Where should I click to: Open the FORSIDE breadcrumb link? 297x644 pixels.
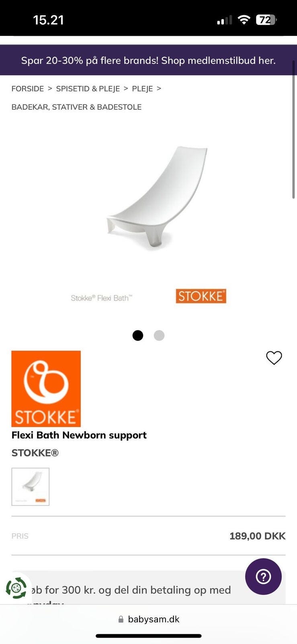28,89
